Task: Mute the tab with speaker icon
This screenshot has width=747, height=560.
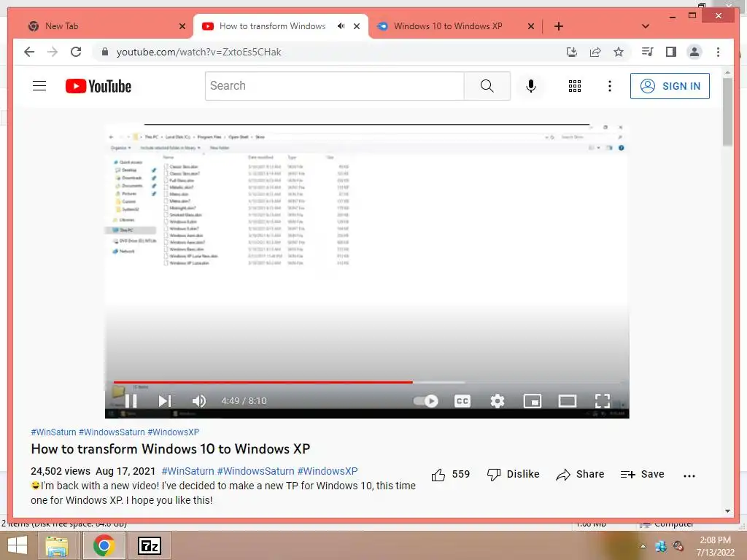Action: click(341, 26)
